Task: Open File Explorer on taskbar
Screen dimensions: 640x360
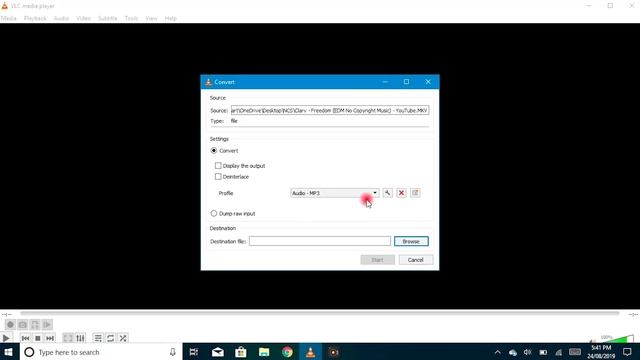Action: click(264, 352)
